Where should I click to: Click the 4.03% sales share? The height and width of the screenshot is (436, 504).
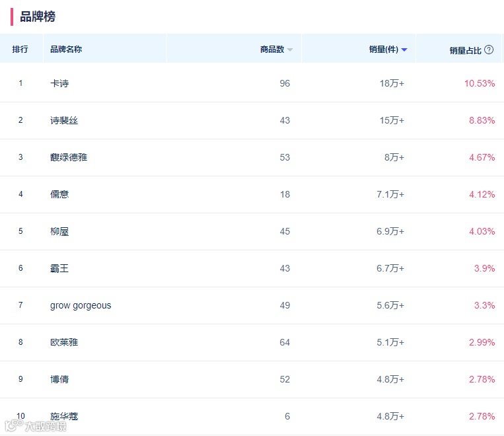click(482, 231)
